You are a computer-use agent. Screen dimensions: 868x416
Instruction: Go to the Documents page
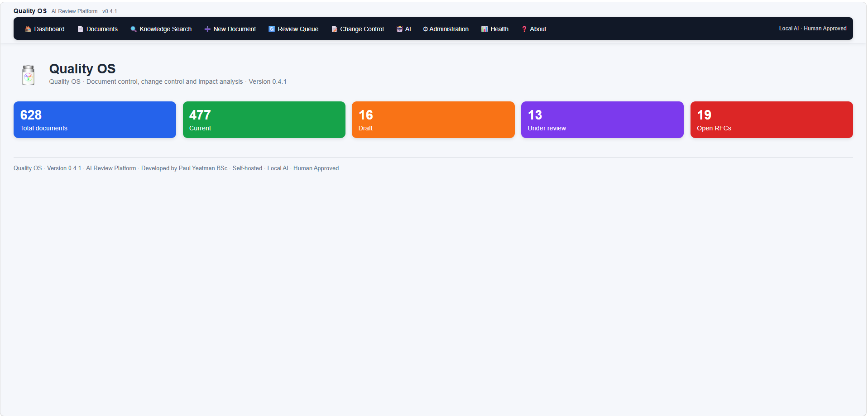click(98, 29)
